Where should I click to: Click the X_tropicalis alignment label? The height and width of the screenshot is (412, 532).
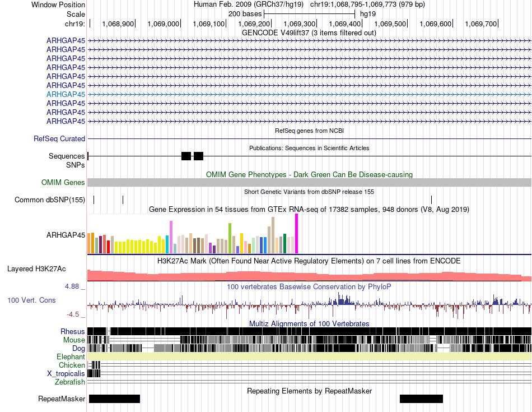(66, 374)
